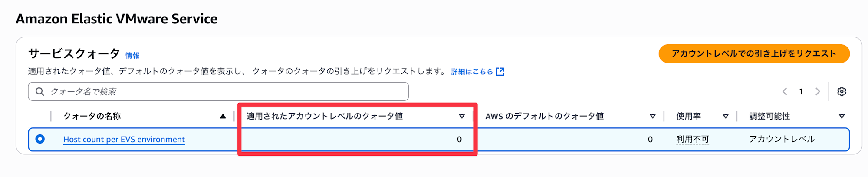The height and width of the screenshot is (177, 868).
Task: Follow the 詳細はこちら link
Action: click(x=472, y=71)
